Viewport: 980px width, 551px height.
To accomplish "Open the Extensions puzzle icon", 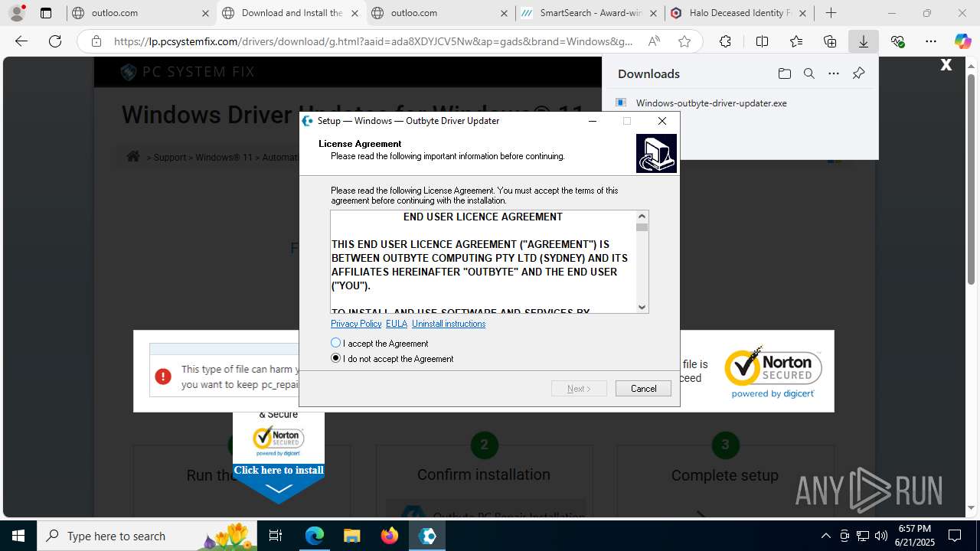I will (x=725, y=41).
